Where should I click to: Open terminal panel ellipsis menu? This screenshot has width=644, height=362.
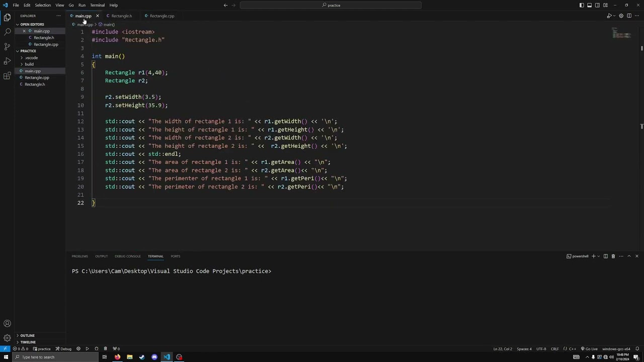621,256
